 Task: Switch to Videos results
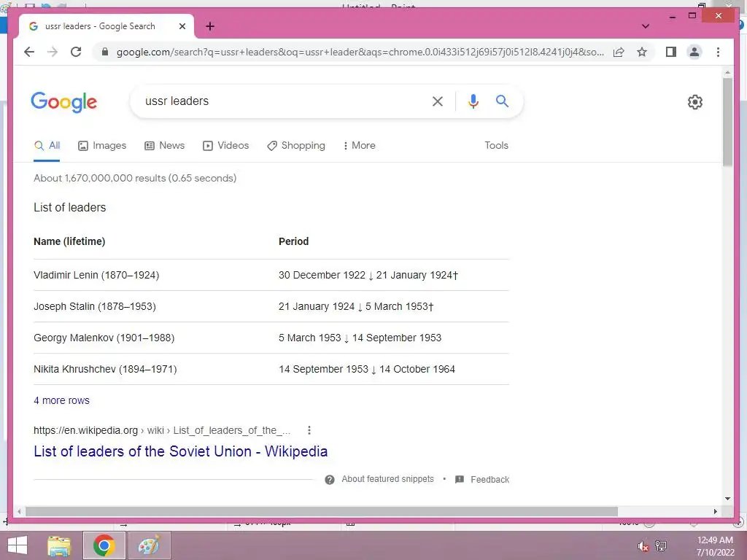pyautogui.click(x=226, y=146)
